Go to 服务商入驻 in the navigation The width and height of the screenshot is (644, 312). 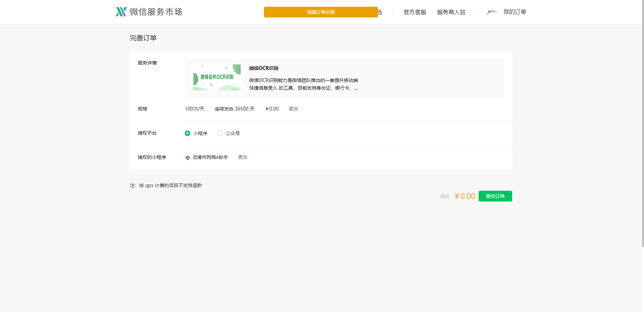tap(451, 12)
